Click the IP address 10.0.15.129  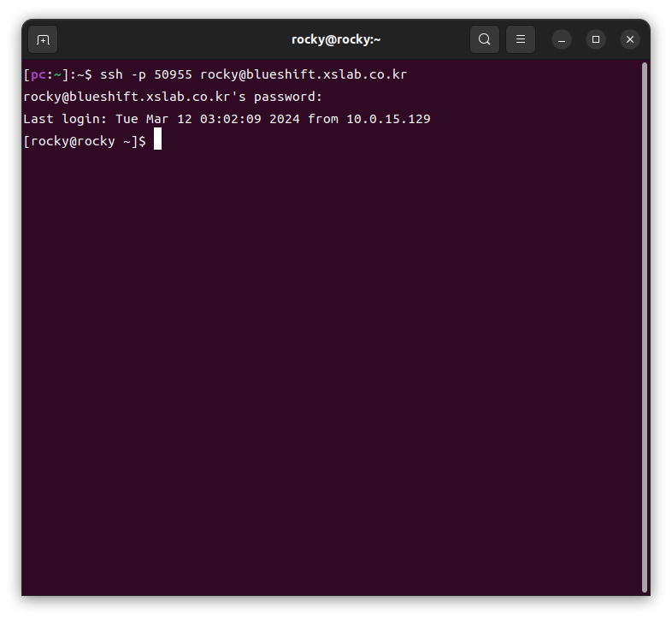point(388,119)
